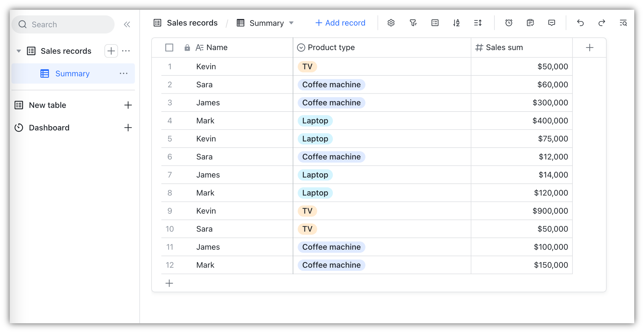Viewport: 644px width, 333px height.
Task: Collapse the Sales records tree arrow
Action: [19, 51]
